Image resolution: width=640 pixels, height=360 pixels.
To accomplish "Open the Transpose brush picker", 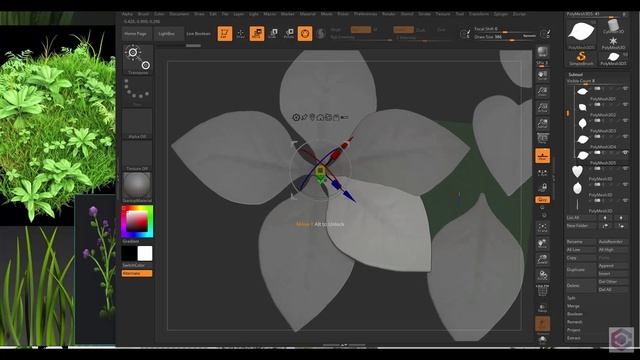I will click(x=138, y=60).
